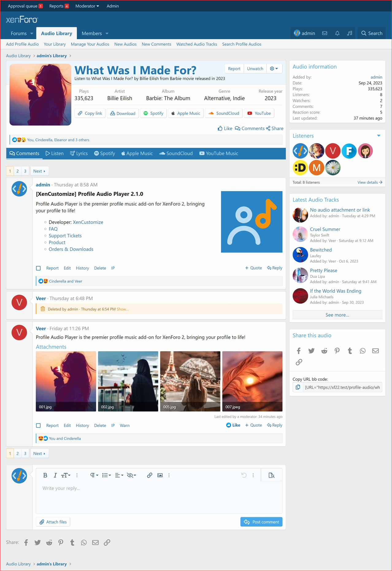
Task: Share on Pinterest in Share this audio
Action: pyautogui.click(x=337, y=351)
